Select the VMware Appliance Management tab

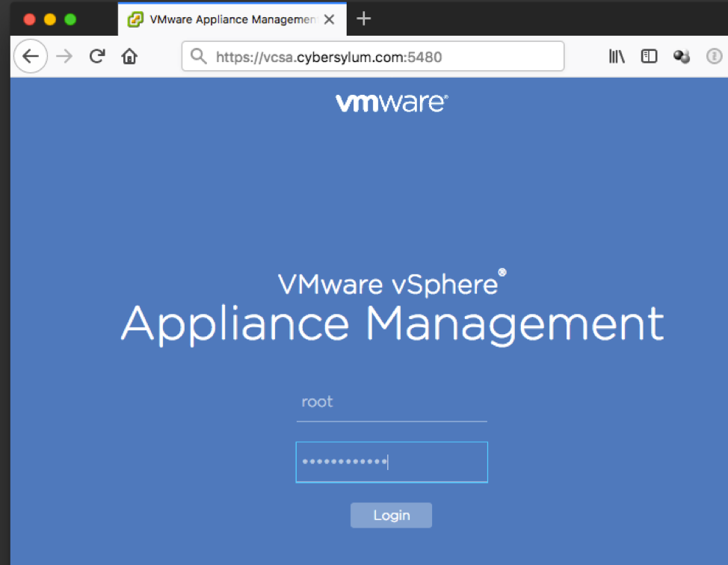coord(232,19)
